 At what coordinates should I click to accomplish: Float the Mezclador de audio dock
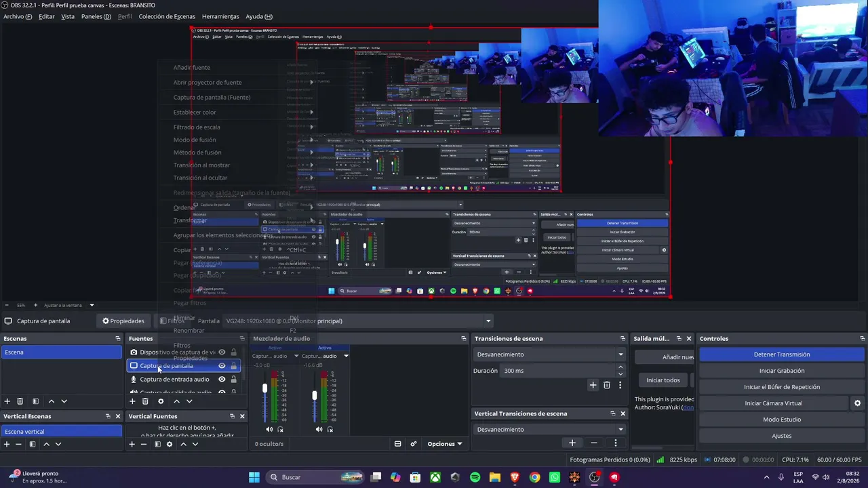coord(464,338)
